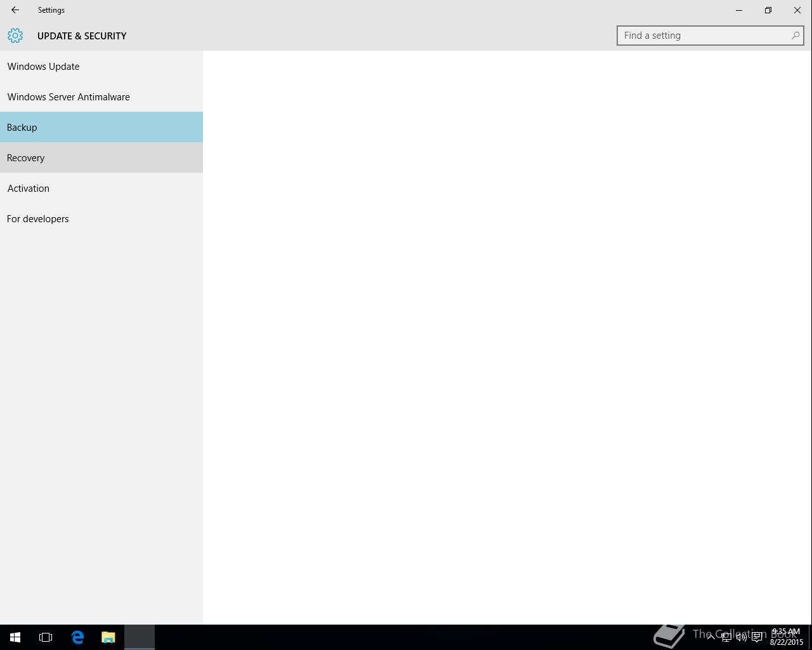Viewport: 812px width, 650px height.
Task: Switch to the Activation section
Action: tap(101, 188)
